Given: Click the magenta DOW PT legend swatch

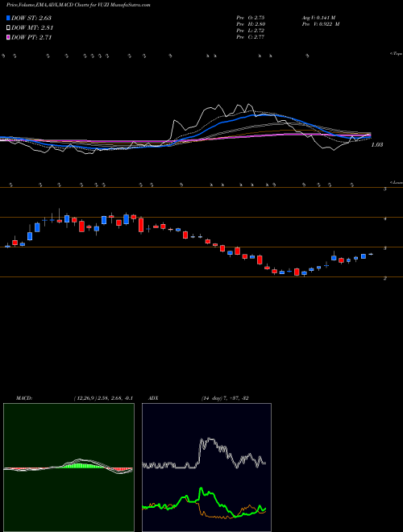Looking at the screenshot, I should [x=8, y=37].
